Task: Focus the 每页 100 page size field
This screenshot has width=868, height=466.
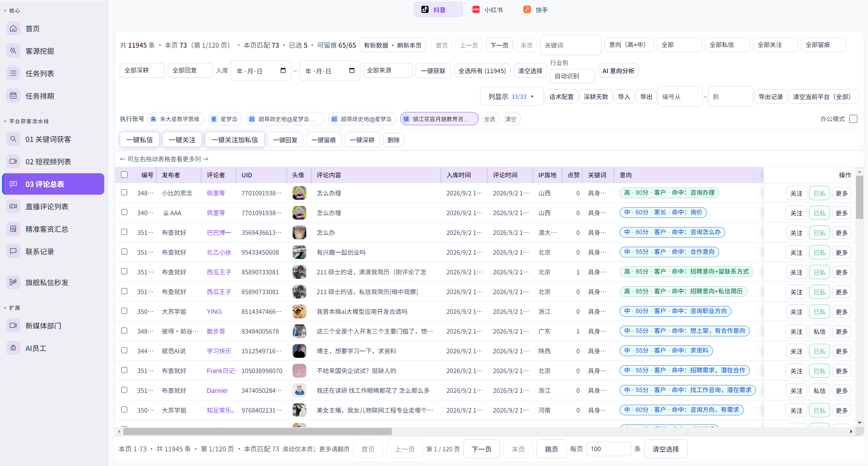Action: click(x=608, y=449)
